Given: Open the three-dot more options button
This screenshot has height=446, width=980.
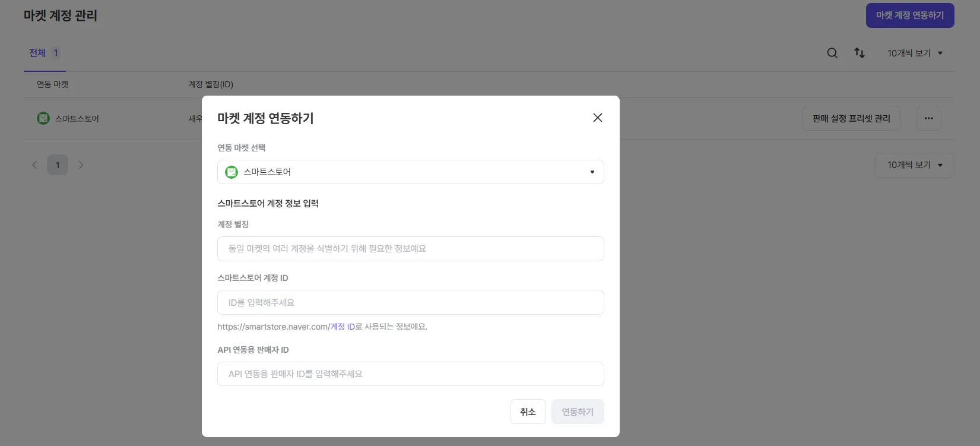Looking at the screenshot, I should tap(929, 118).
